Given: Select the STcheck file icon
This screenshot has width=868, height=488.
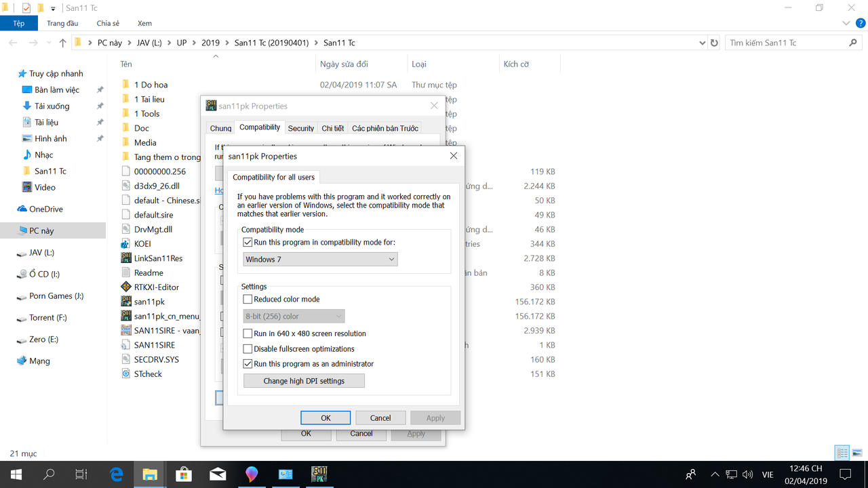Looking at the screenshot, I should pos(126,373).
